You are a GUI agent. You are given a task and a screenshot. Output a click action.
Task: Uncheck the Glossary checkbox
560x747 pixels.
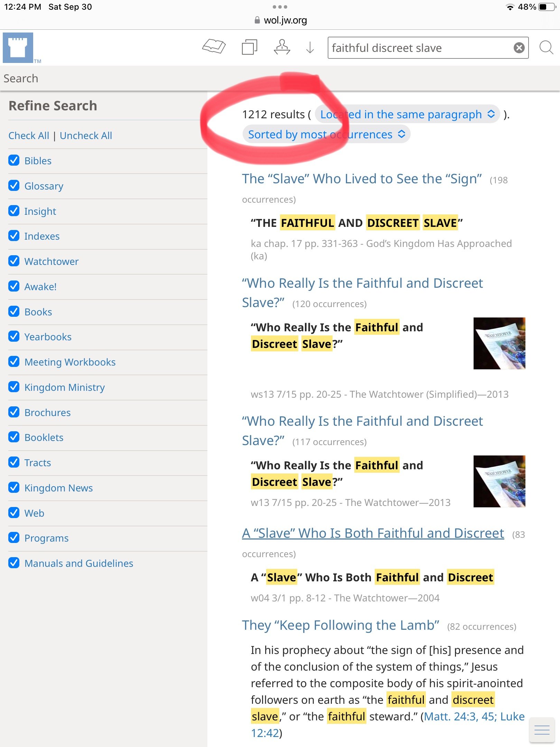[14, 185]
